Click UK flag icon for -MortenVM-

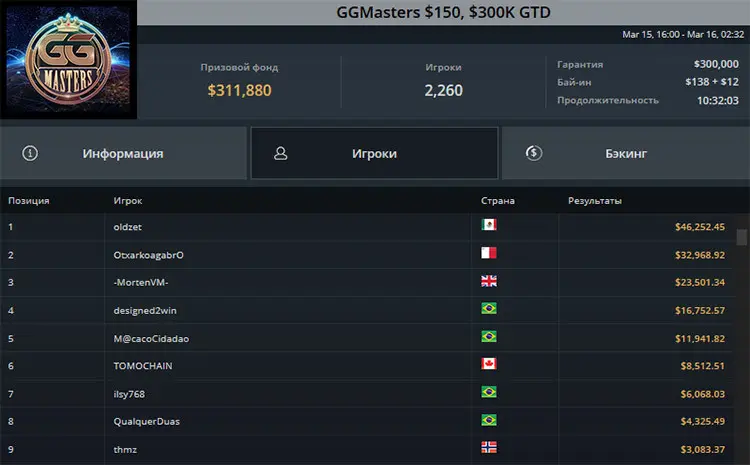pyautogui.click(x=489, y=281)
